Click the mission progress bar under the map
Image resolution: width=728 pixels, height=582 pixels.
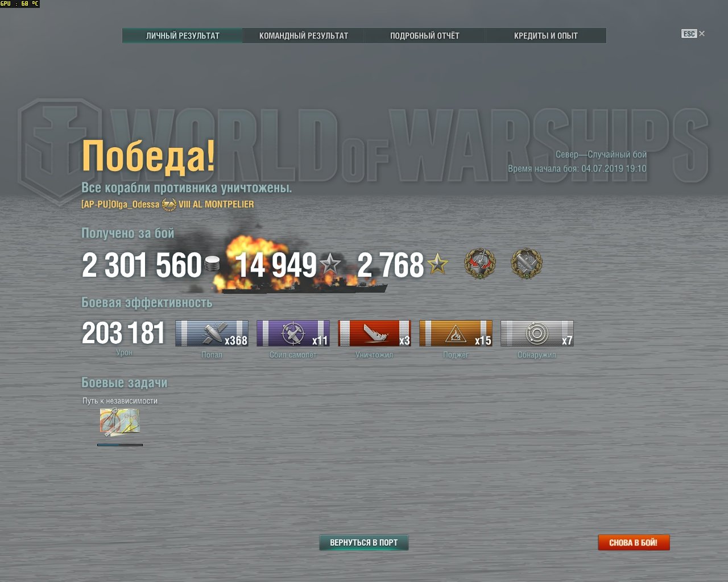[x=120, y=445]
